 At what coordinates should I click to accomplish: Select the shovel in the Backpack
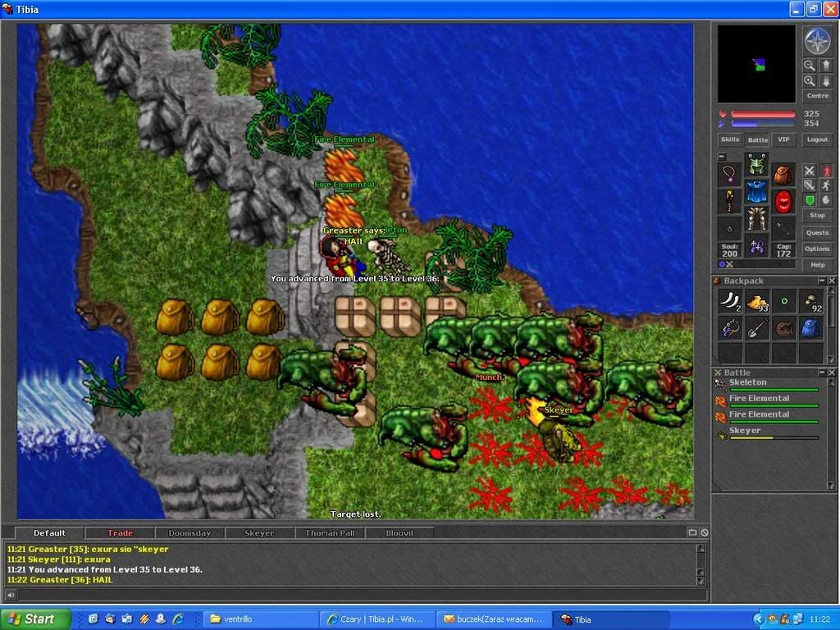[x=757, y=328]
